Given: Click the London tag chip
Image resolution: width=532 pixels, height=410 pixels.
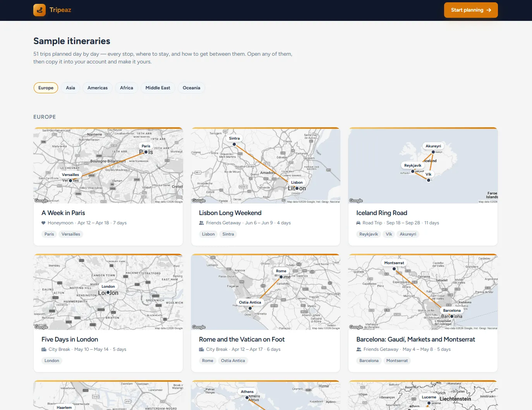Looking at the screenshot, I should pos(52,360).
